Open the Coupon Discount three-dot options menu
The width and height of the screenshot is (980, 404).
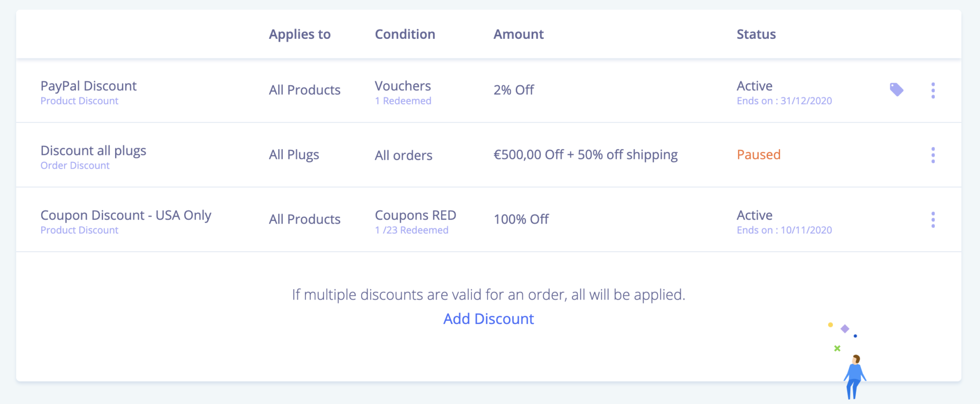click(933, 220)
